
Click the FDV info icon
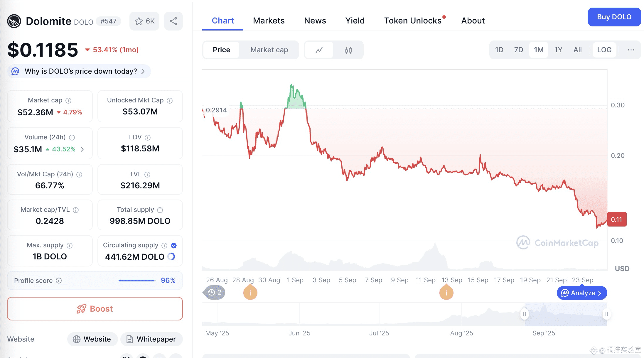pos(148,138)
